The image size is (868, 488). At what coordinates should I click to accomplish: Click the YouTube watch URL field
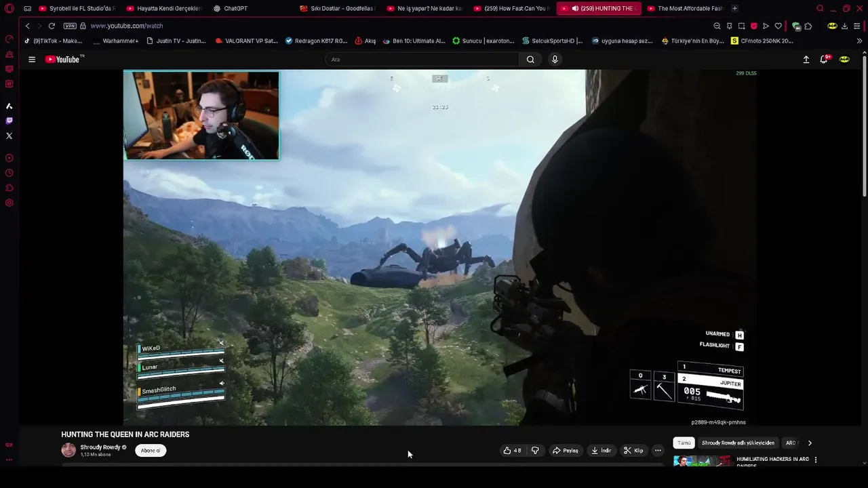coord(127,26)
